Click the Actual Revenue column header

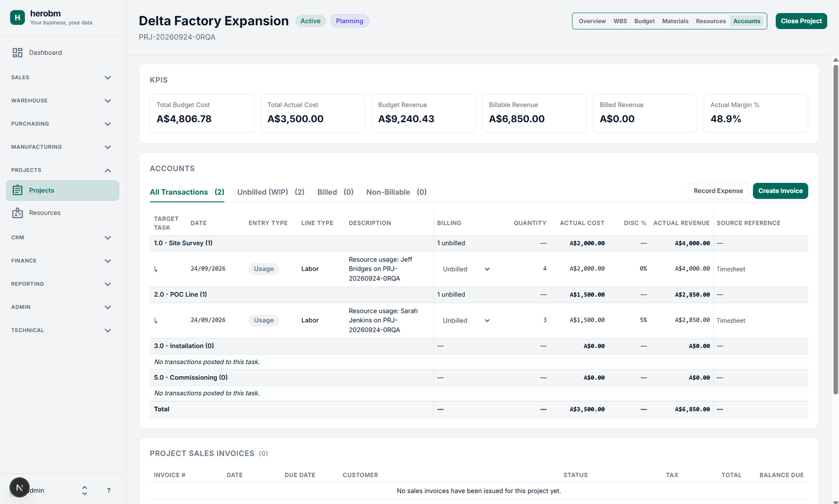pyautogui.click(x=681, y=223)
